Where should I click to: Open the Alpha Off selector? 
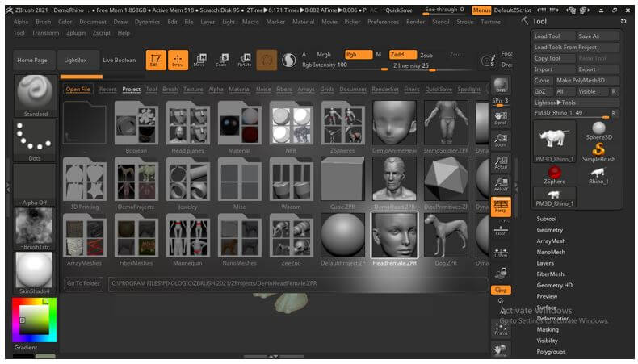point(35,185)
